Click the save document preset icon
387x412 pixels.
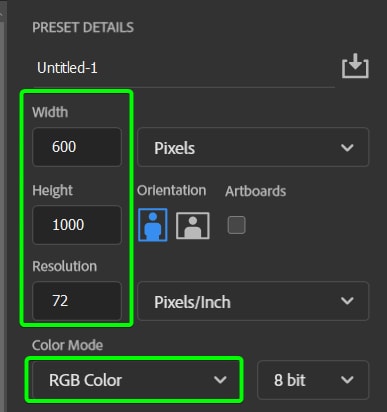(x=355, y=66)
